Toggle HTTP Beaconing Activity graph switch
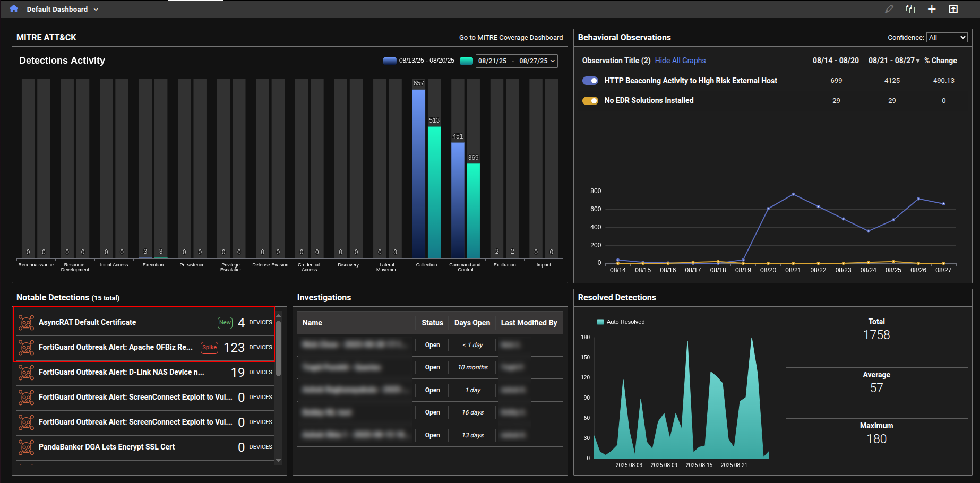This screenshot has height=483, width=980. pos(590,81)
